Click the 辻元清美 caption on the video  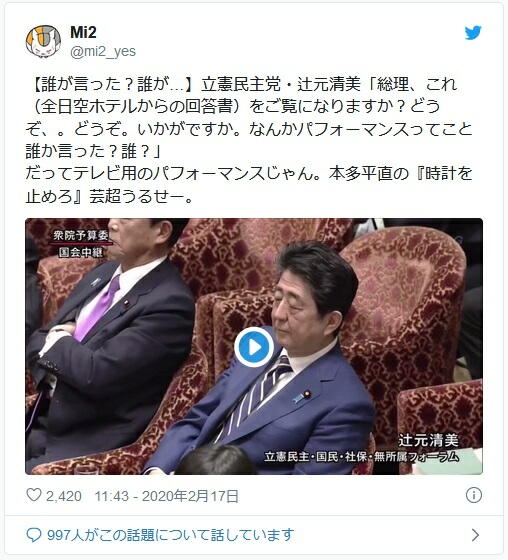pos(428,440)
